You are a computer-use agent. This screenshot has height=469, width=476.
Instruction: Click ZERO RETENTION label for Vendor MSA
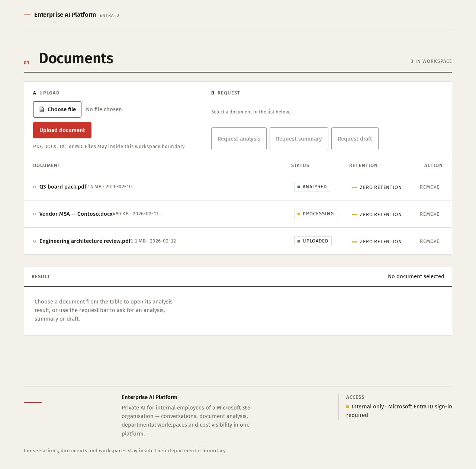(x=377, y=215)
